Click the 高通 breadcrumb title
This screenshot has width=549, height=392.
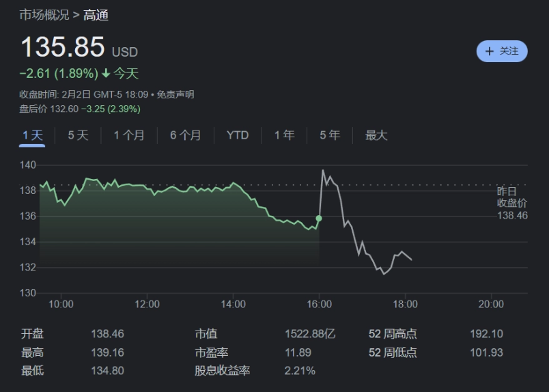[x=96, y=15]
